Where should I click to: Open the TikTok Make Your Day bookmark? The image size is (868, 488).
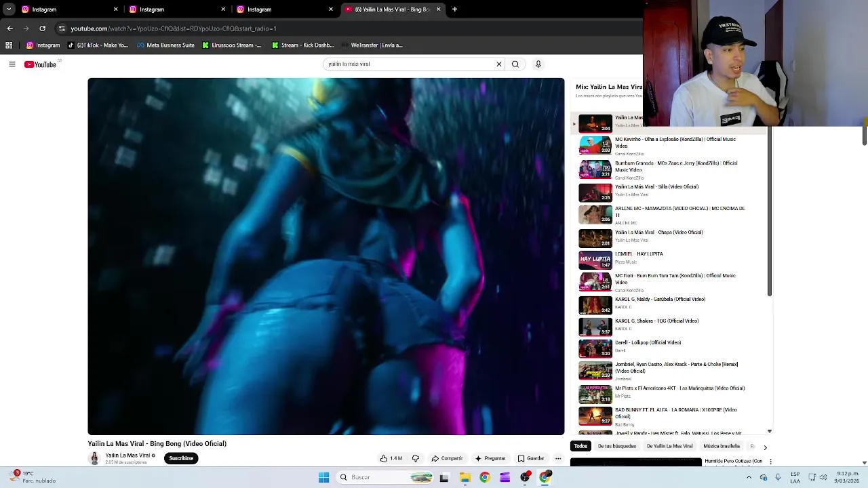[97, 45]
